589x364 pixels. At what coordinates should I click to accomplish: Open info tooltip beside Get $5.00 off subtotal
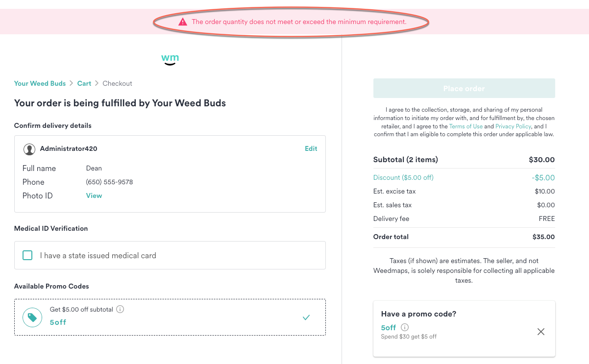point(120,309)
